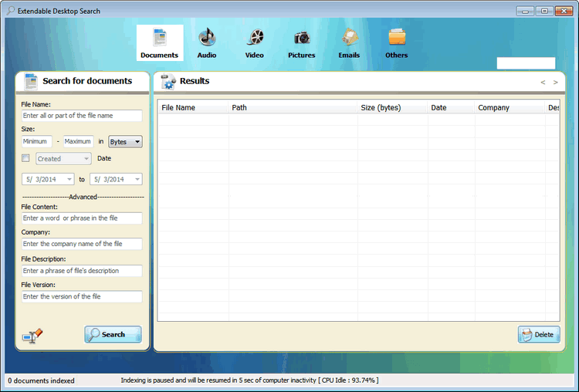Click the Delete button
Screen dimensions: 579x392
[539, 334]
